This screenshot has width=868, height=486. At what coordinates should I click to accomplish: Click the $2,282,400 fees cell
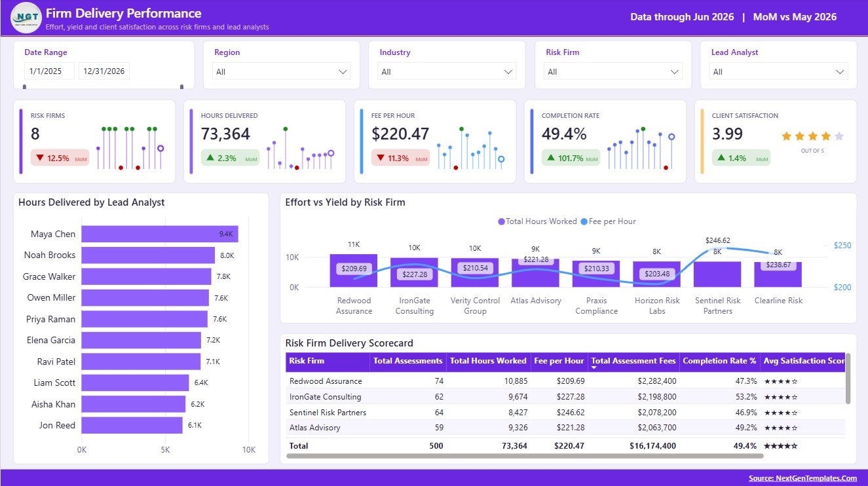pyautogui.click(x=656, y=381)
